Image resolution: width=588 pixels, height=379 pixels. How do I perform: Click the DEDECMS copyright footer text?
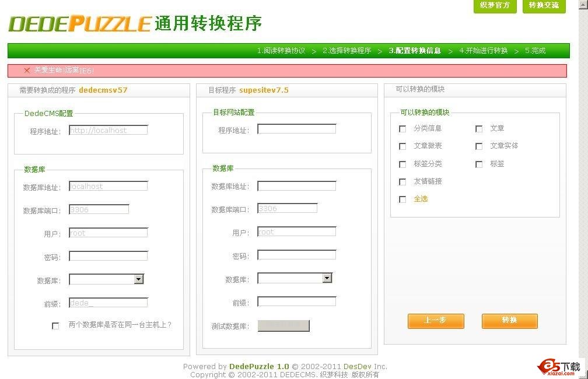click(285, 374)
